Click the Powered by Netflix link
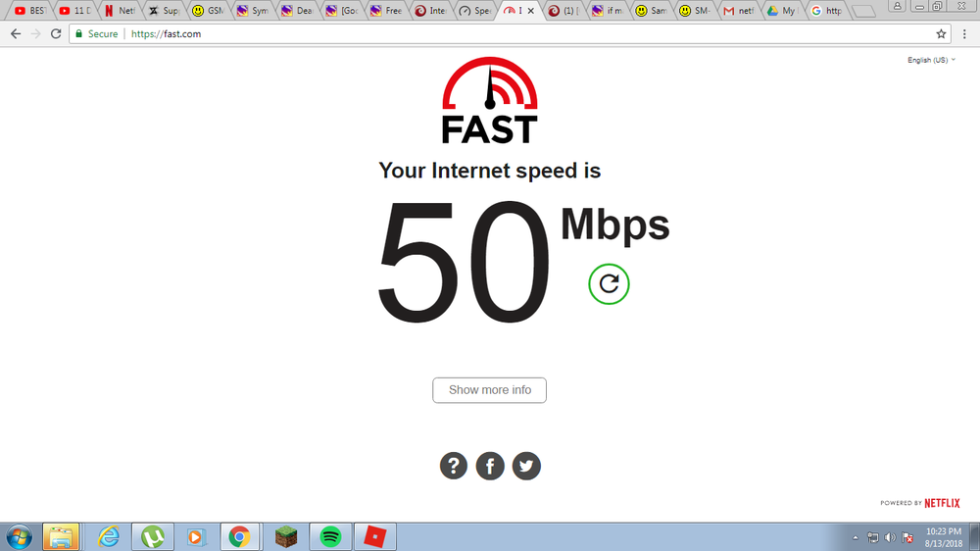This screenshot has height=551, width=980. click(920, 503)
